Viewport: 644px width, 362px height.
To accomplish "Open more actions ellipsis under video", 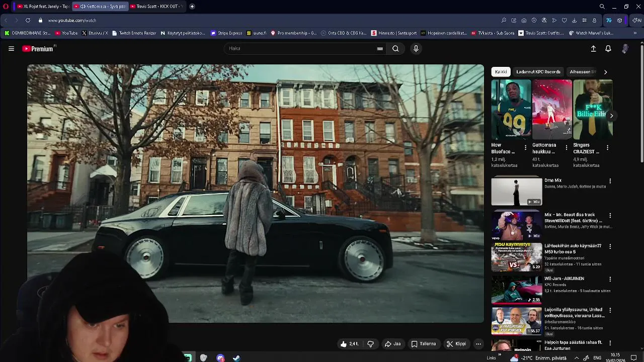I will [478, 344].
